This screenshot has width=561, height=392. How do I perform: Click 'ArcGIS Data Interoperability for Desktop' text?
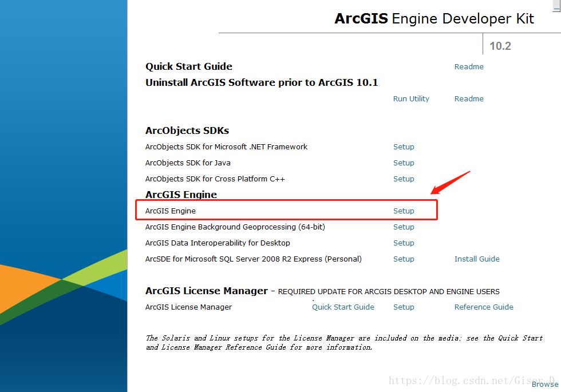point(218,243)
